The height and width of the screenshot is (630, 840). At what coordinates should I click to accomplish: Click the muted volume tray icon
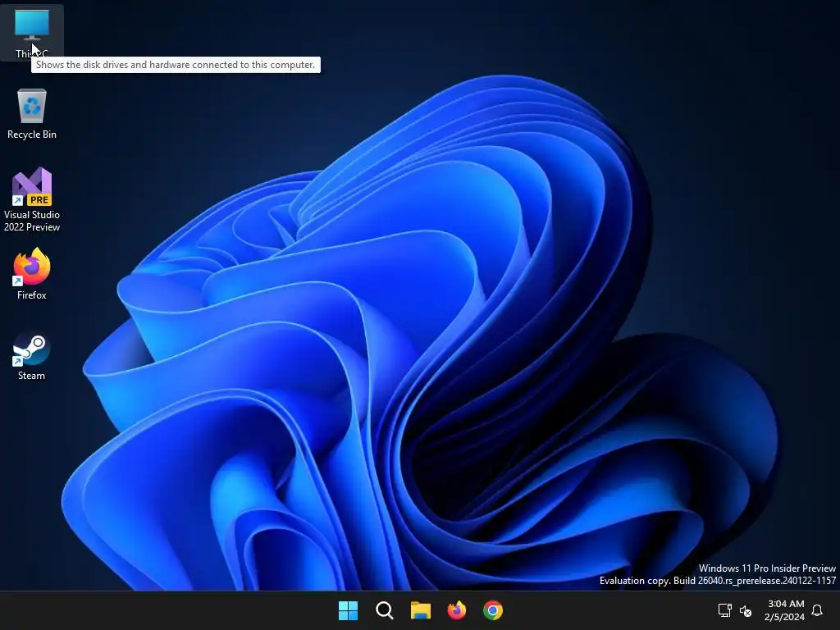pyautogui.click(x=745, y=610)
